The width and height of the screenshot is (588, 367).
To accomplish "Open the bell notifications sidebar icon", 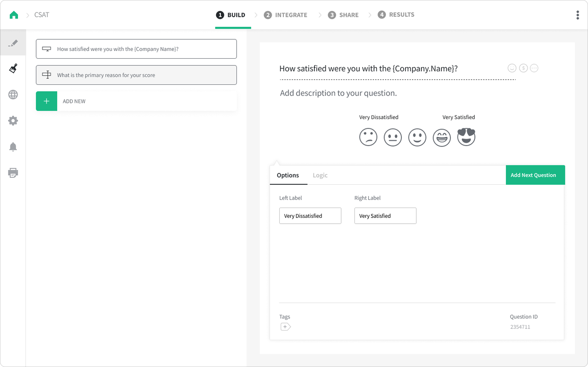I will (13, 147).
